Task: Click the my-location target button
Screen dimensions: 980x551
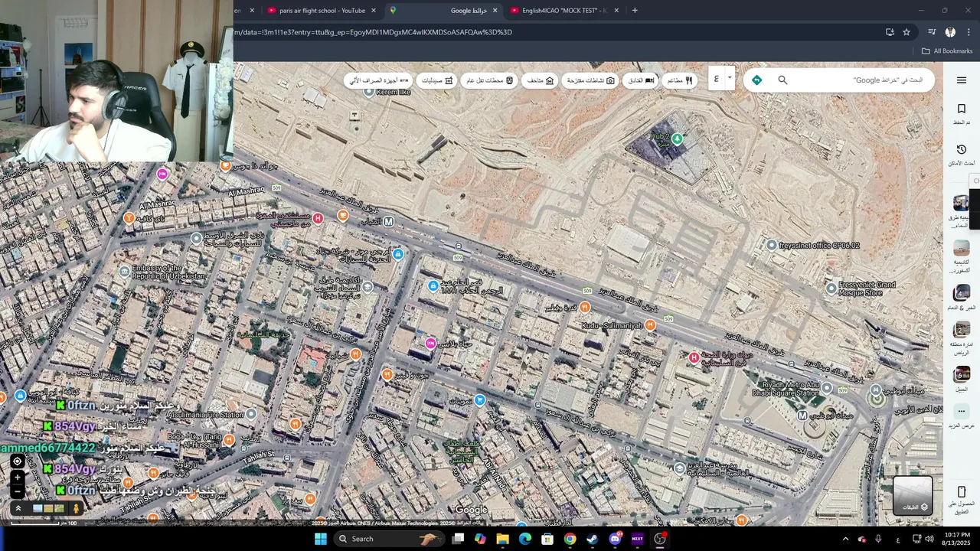Action: pyautogui.click(x=17, y=461)
